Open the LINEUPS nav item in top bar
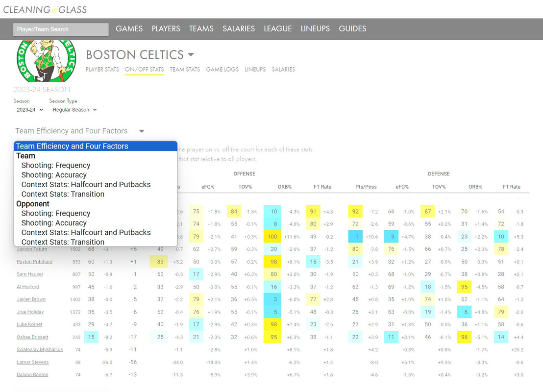This screenshot has width=543, height=392. pyautogui.click(x=315, y=29)
